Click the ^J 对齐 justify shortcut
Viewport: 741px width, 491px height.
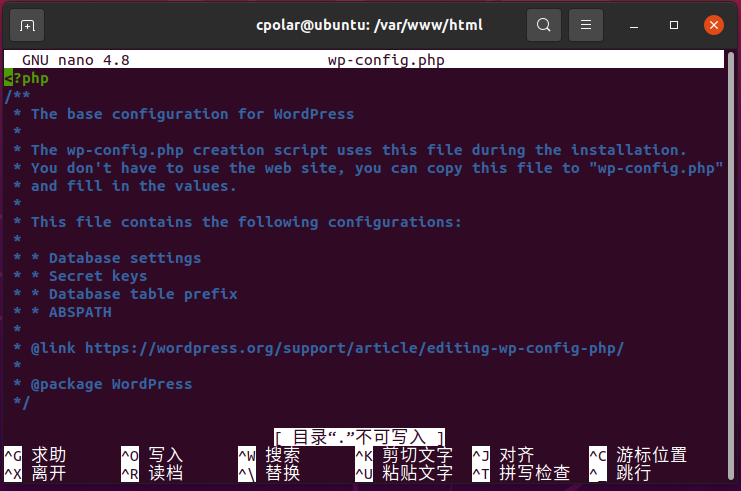pyautogui.click(x=503, y=455)
